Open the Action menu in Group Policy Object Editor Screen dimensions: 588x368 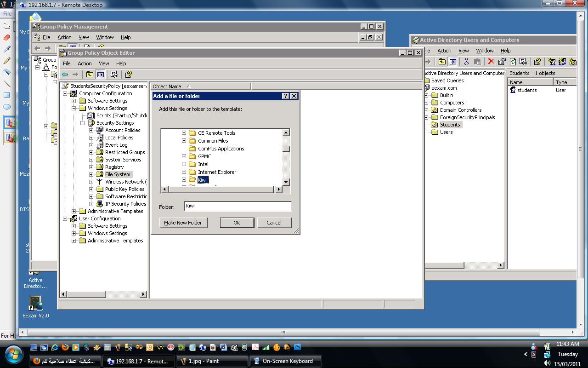coord(85,63)
